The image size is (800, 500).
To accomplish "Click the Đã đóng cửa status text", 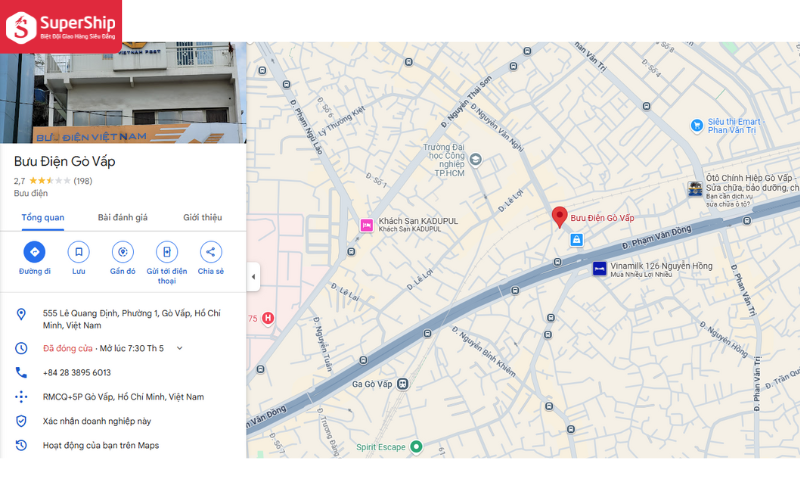I will coord(67,348).
